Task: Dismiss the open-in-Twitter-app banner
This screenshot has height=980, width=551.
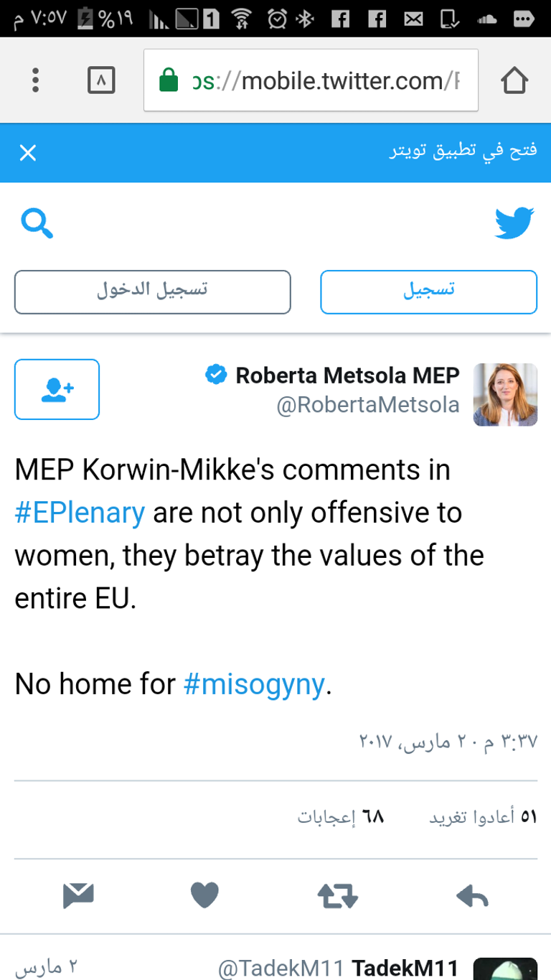Action: coord(28,153)
